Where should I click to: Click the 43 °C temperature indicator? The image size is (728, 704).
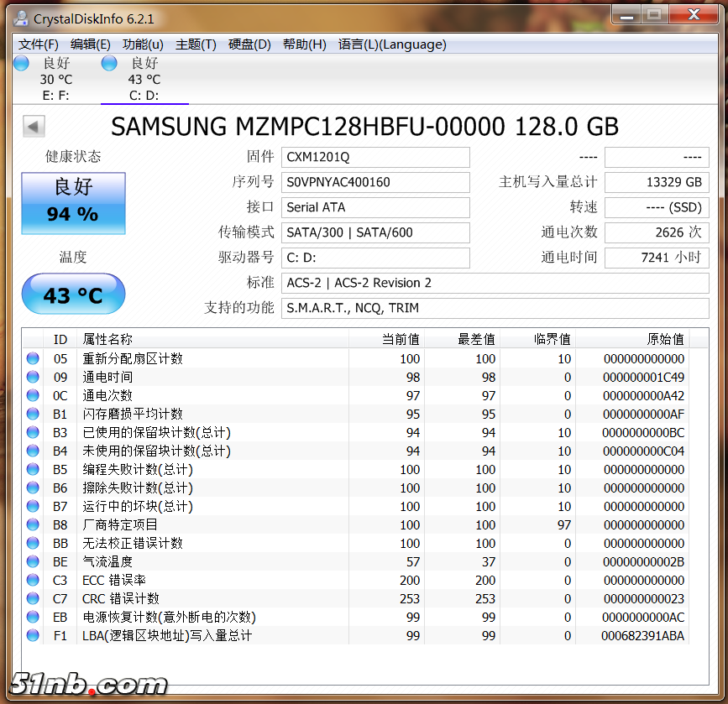tap(73, 294)
